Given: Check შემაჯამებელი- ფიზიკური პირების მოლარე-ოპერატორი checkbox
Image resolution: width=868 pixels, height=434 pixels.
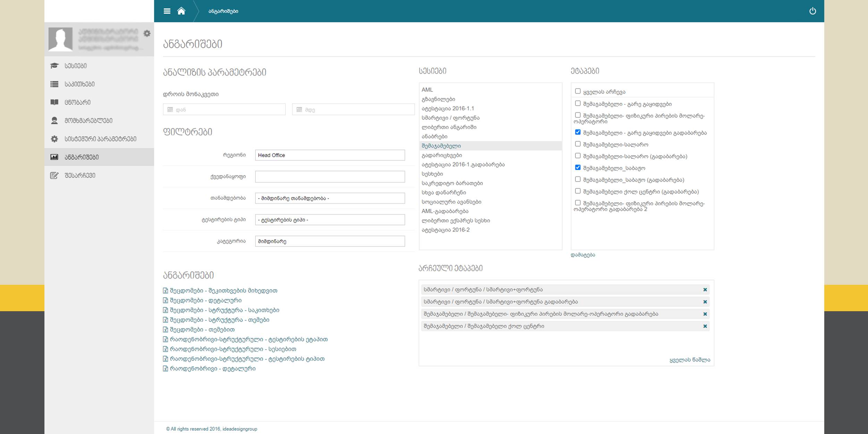Looking at the screenshot, I should coord(578,115).
